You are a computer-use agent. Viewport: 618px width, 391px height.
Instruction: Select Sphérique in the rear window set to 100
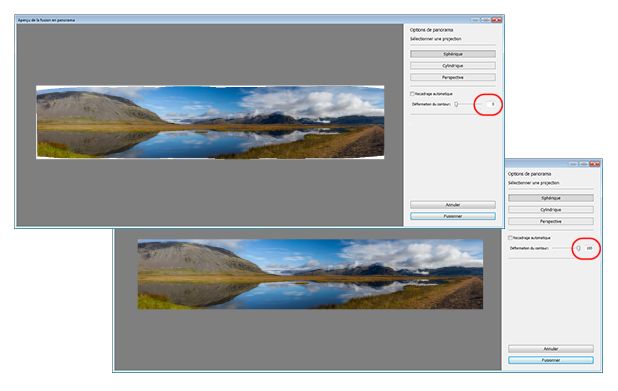(551, 198)
